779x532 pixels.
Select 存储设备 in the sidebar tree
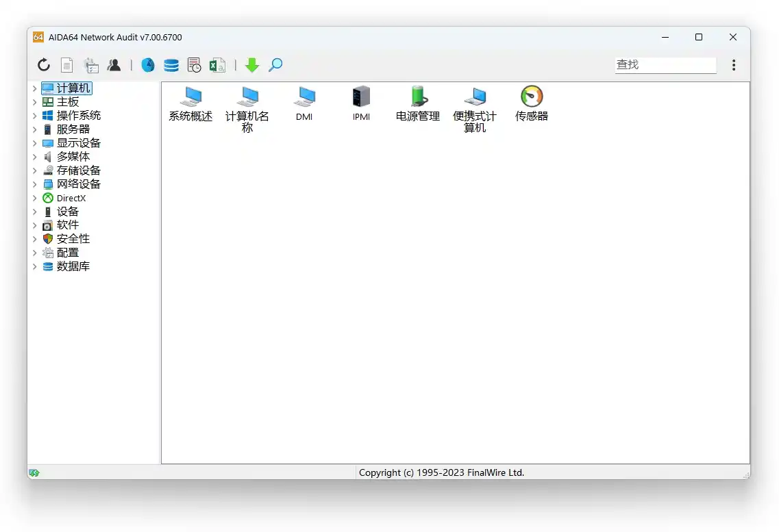click(x=71, y=170)
